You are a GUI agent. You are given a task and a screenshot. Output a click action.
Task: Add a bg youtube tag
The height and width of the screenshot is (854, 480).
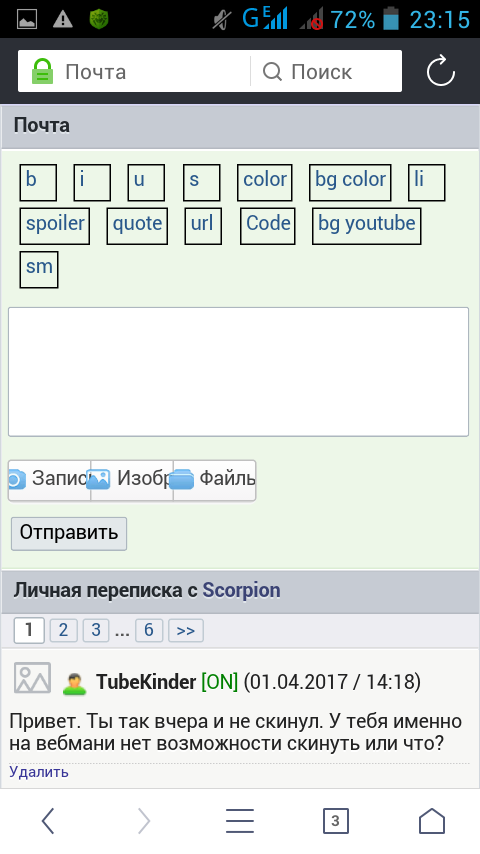tap(367, 225)
